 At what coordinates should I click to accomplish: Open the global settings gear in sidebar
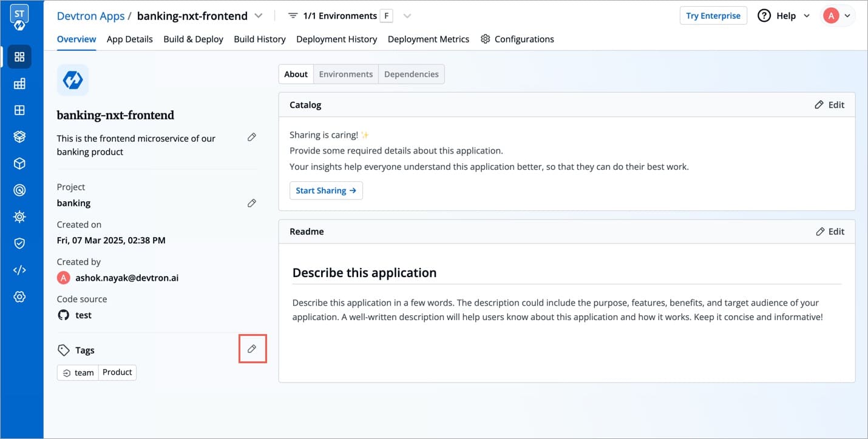pos(19,297)
